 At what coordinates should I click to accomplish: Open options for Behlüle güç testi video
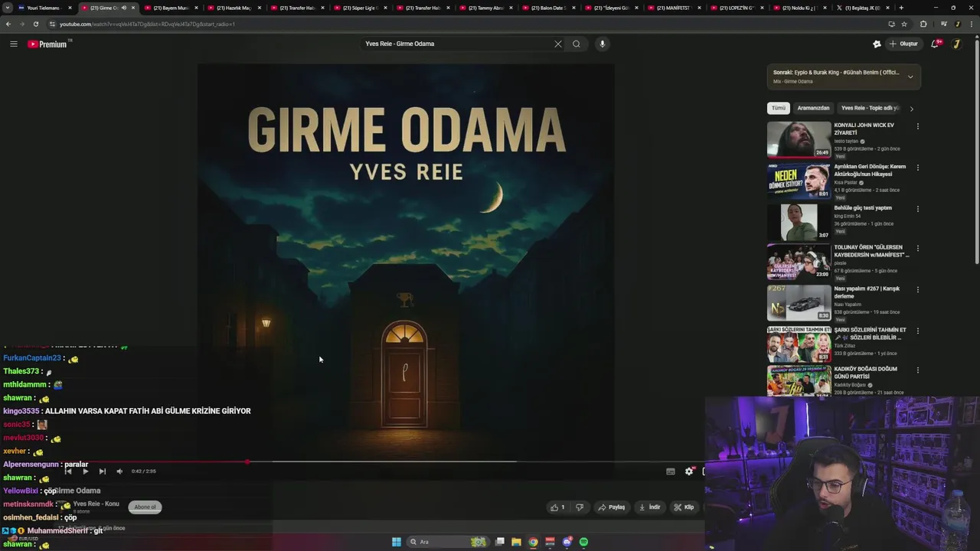click(917, 209)
